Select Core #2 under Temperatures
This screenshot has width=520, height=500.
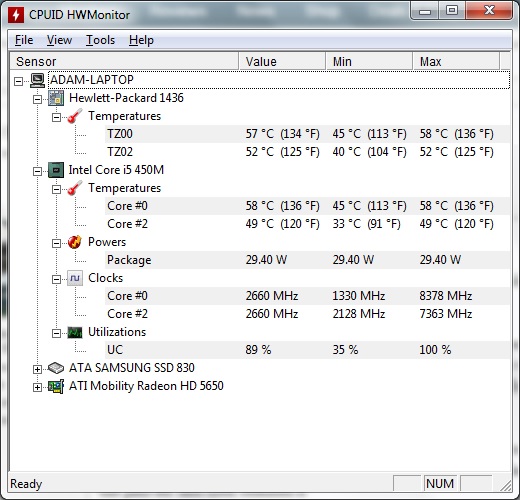pos(307,224)
